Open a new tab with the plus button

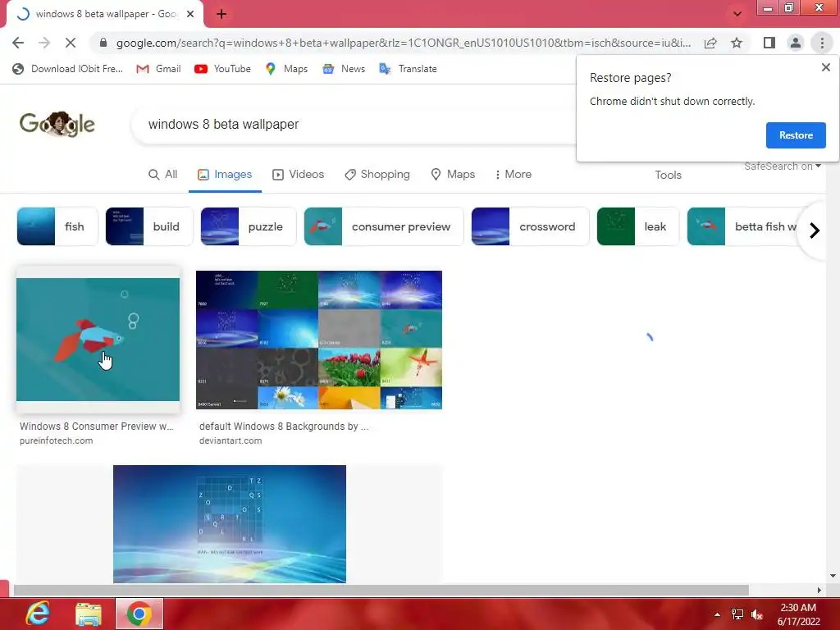click(x=221, y=14)
